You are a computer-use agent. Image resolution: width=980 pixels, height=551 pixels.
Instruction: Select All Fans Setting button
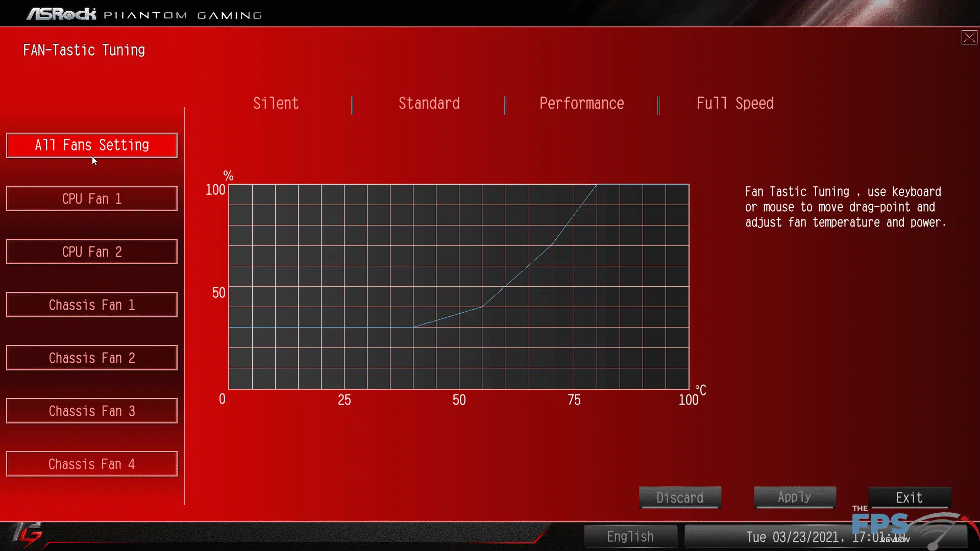92,145
